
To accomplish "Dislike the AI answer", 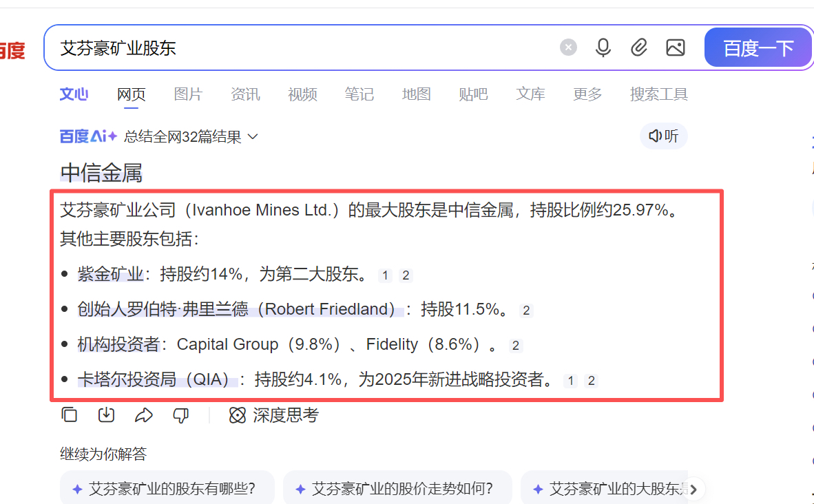I will click(181, 415).
